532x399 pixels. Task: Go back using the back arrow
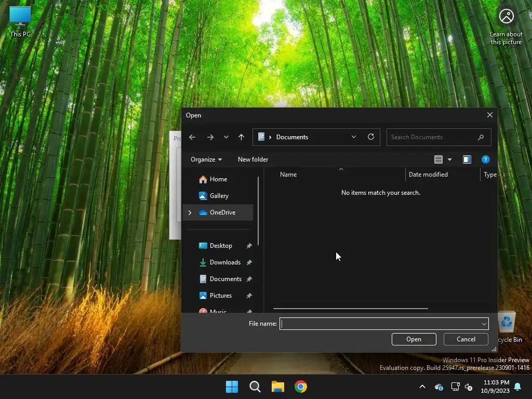[192, 137]
